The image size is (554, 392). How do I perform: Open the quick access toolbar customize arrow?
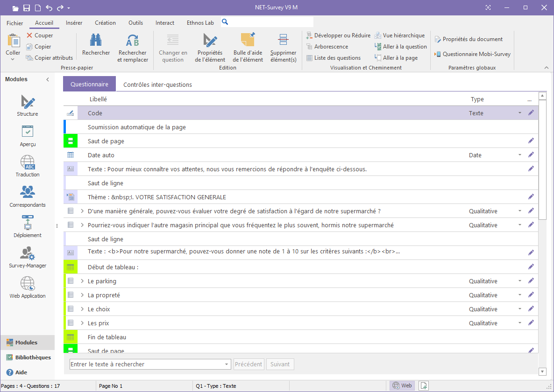tap(69, 8)
